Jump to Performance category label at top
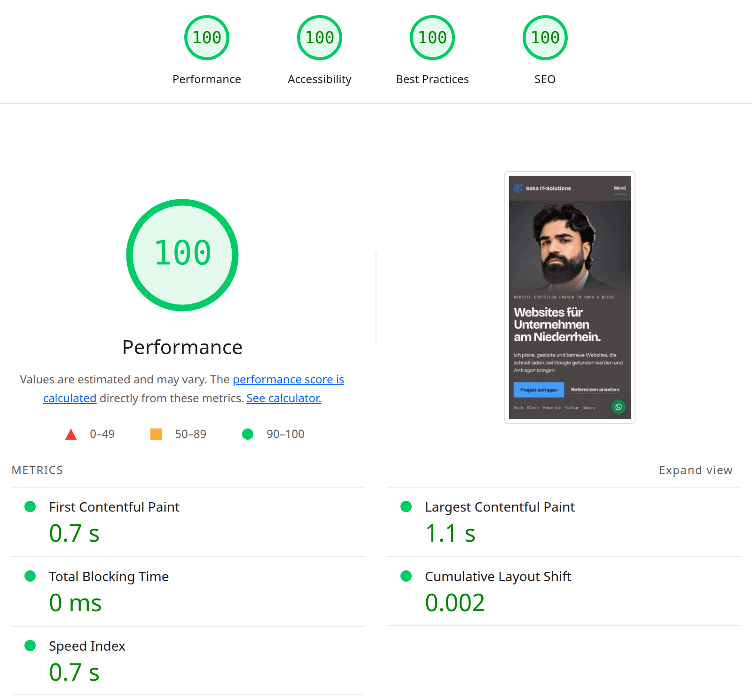The image size is (752, 700). coord(207,79)
